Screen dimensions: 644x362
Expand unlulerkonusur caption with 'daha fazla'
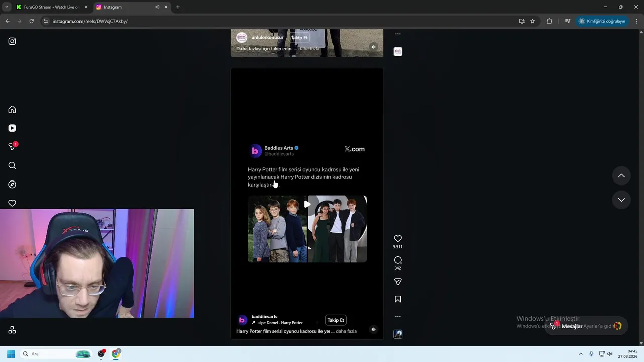[x=309, y=49]
